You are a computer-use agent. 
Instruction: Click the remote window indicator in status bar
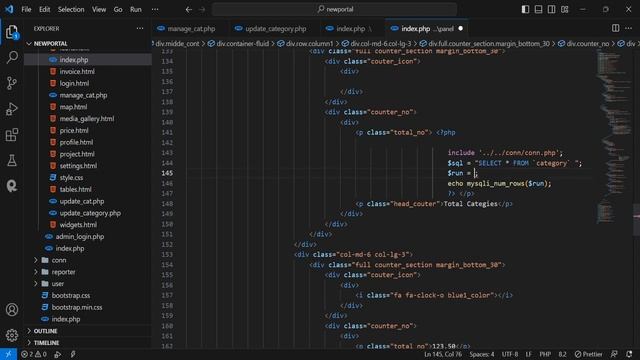click(8, 354)
